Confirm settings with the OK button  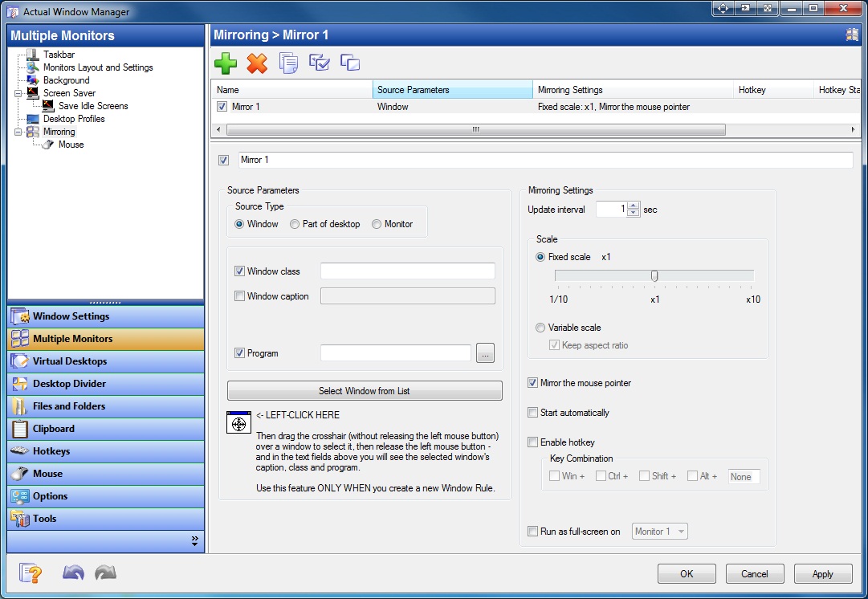687,574
